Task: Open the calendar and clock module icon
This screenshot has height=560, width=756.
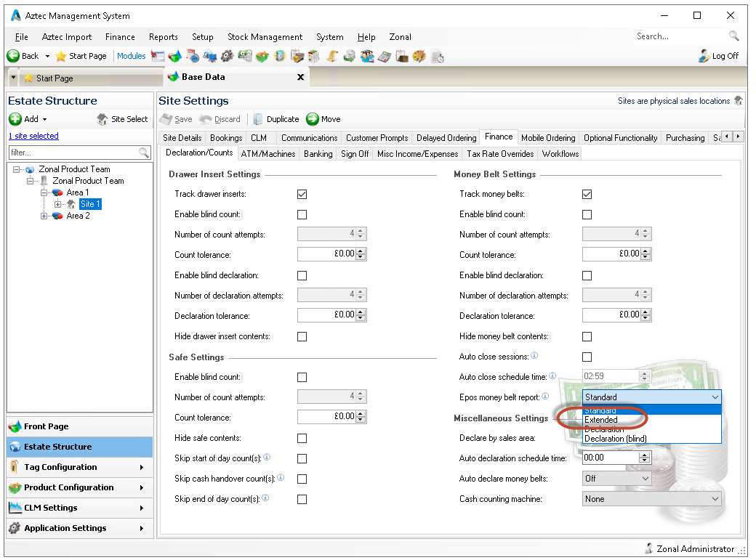Action: click(x=193, y=57)
